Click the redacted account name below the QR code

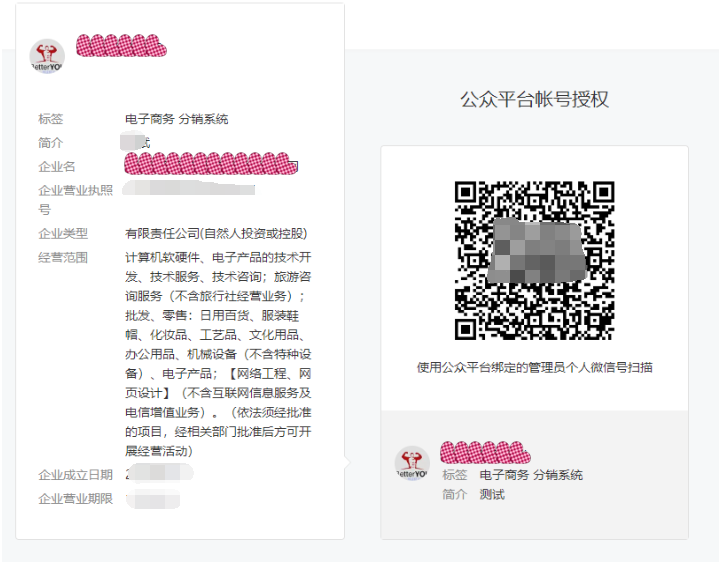485,452
